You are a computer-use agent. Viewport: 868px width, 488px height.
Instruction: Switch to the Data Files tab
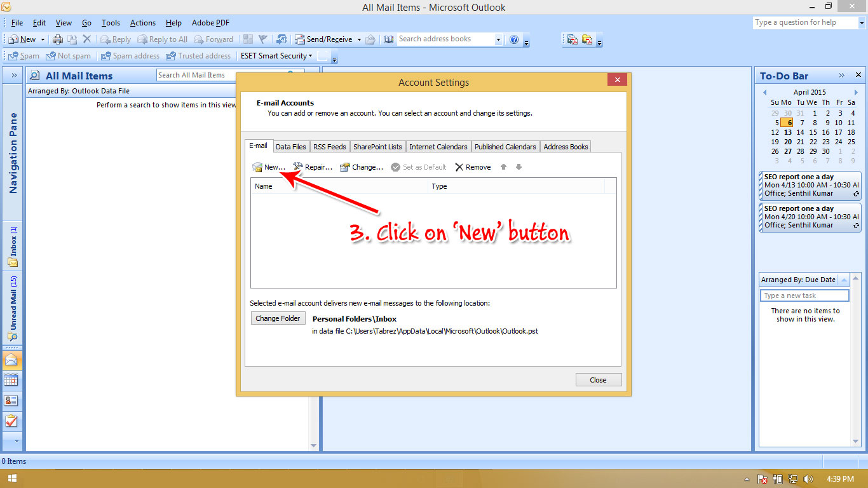point(290,146)
